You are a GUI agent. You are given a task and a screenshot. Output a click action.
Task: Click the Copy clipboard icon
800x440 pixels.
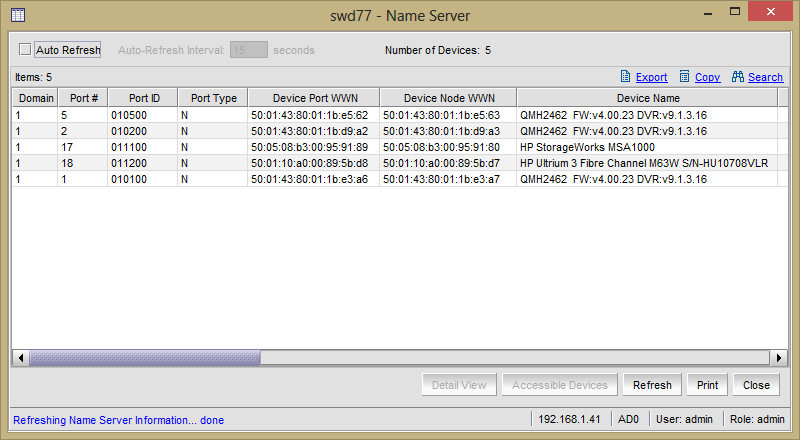(x=684, y=77)
